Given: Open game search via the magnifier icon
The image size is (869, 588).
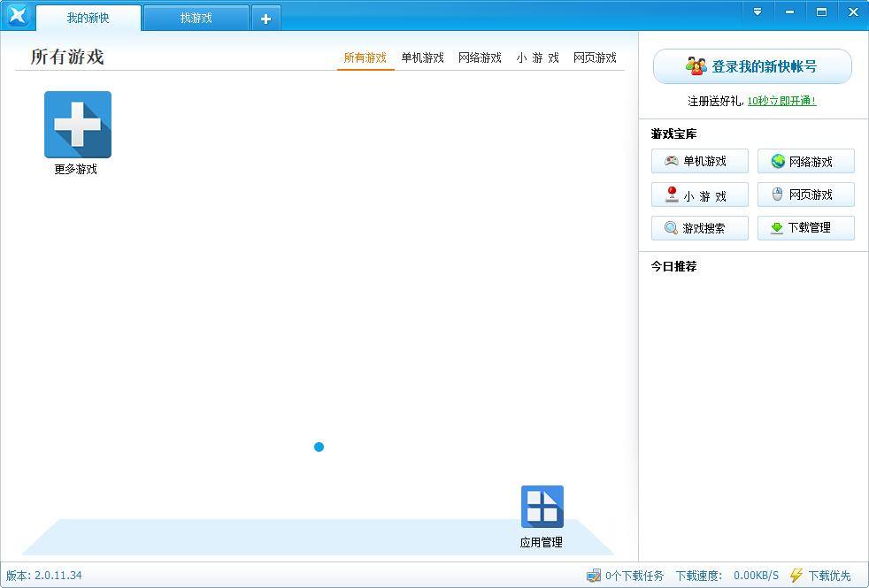Looking at the screenshot, I should pyautogui.click(x=671, y=228).
